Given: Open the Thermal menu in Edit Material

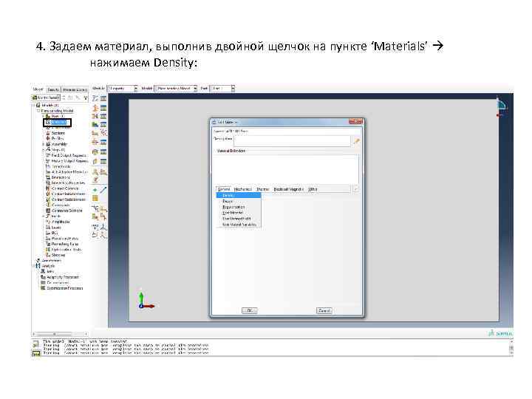Looking at the screenshot, I should click(262, 189).
